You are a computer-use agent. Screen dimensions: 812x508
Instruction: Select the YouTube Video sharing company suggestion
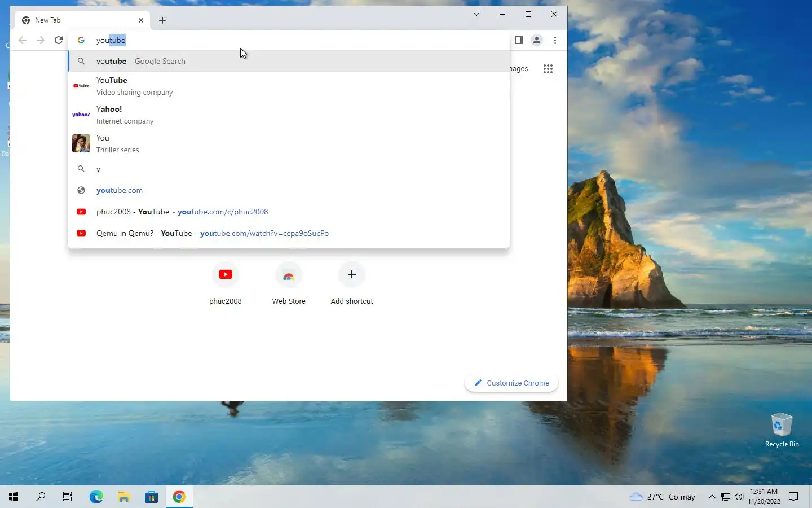[289, 86]
